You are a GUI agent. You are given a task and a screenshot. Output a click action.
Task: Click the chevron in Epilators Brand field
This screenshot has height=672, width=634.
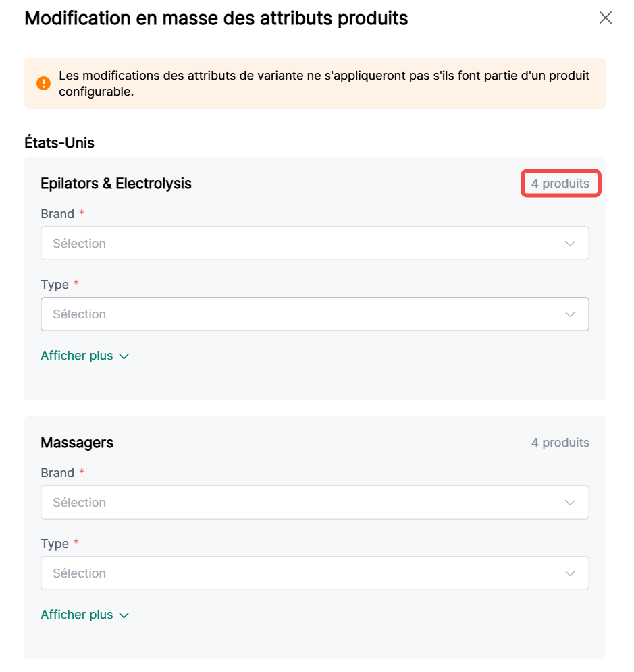click(x=570, y=244)
